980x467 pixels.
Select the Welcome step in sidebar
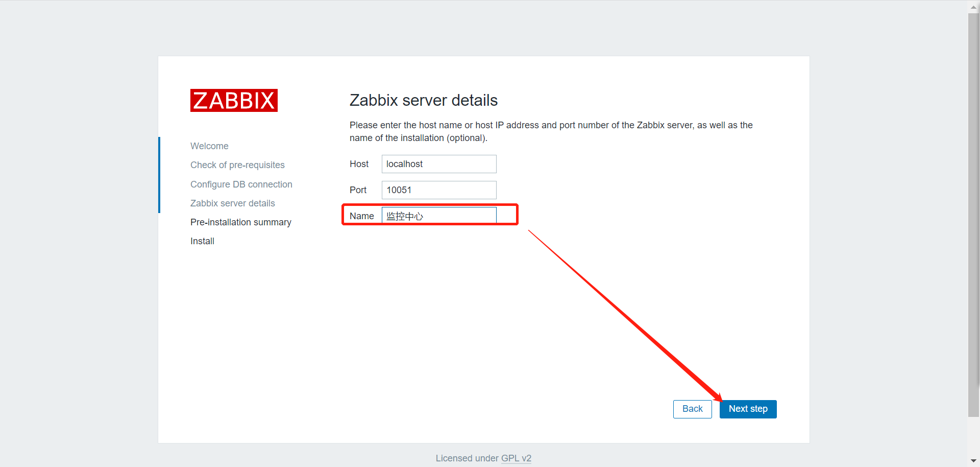209,146
